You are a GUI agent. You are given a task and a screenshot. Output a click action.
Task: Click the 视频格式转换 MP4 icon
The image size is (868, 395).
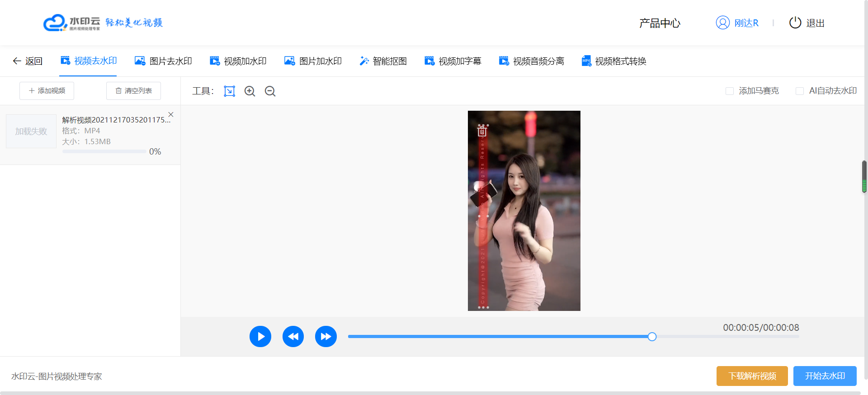coord(586,61)
